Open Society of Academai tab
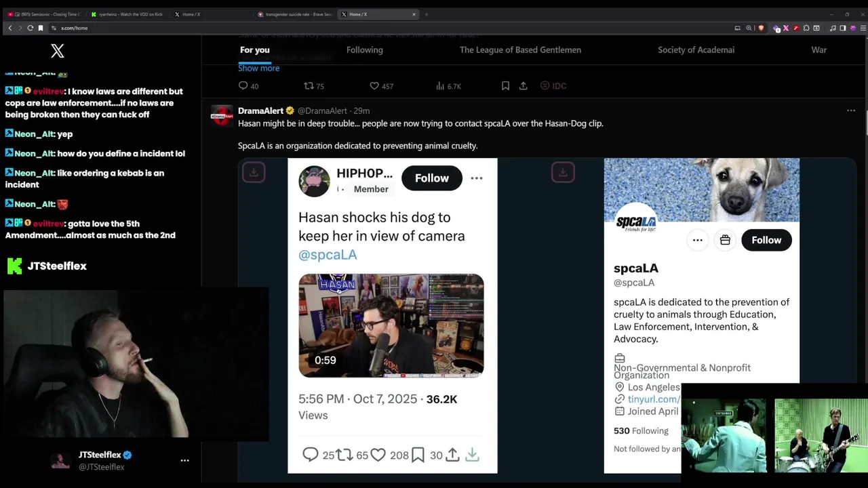This screenshot has height=488, width=868. (696, 49)
